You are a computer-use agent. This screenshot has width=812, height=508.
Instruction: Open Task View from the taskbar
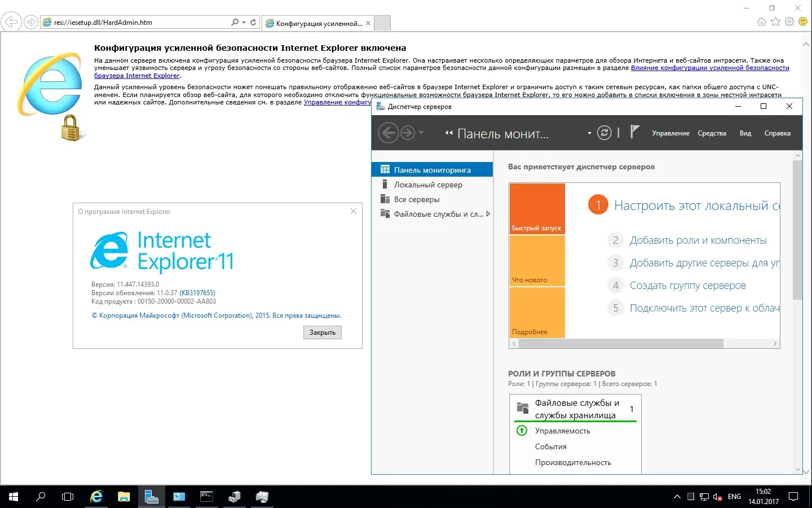coord(68,497)
